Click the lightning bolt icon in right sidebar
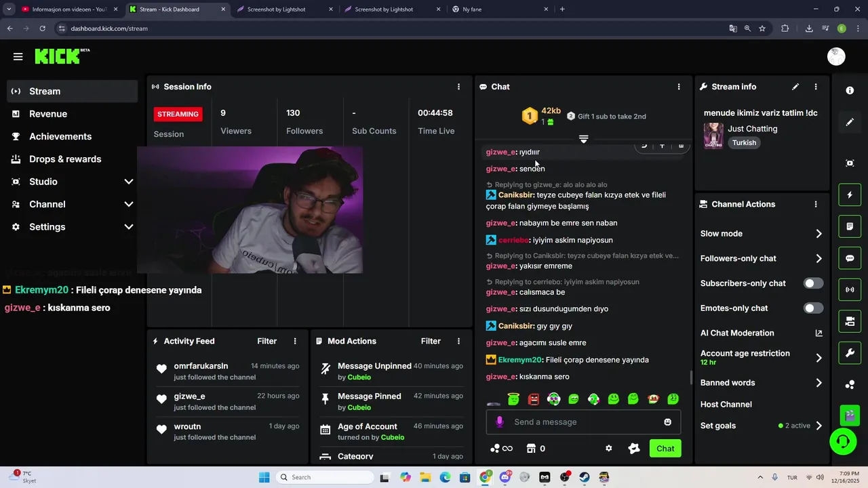Image resolution: width=868 pixels, height=488 pixels. tap(850, 195)
